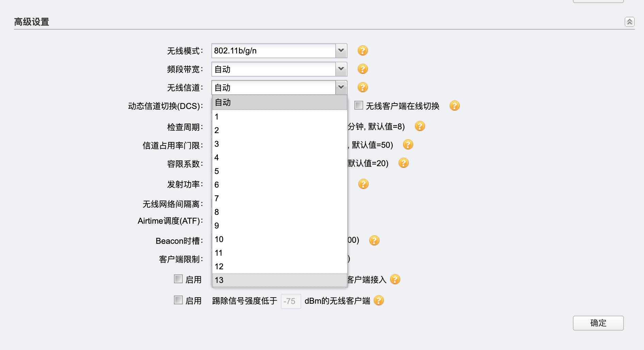Viewport: 644px width, 350px height.
Task: Select channel 13 from channel list
Action: click(279, 281)
